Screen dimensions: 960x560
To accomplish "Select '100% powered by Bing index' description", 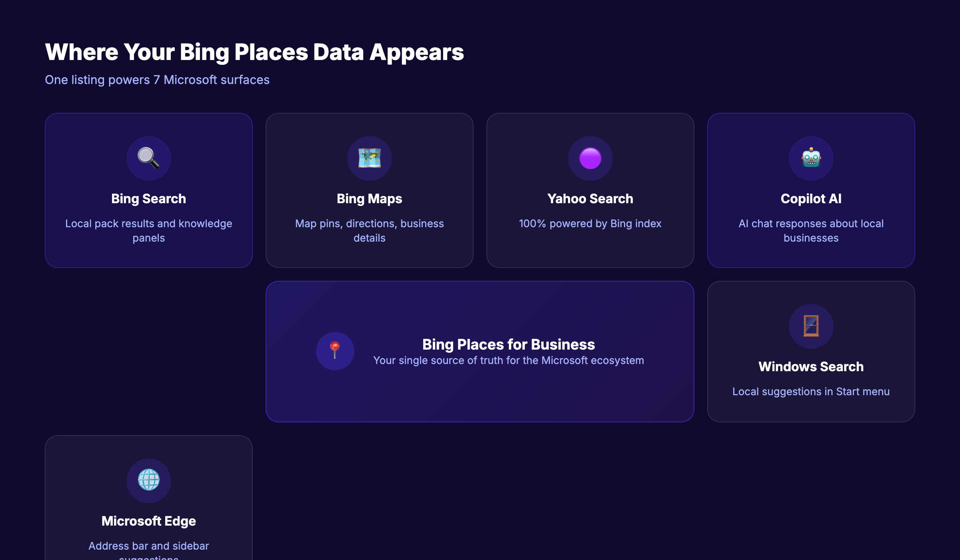I will (590, 224).
